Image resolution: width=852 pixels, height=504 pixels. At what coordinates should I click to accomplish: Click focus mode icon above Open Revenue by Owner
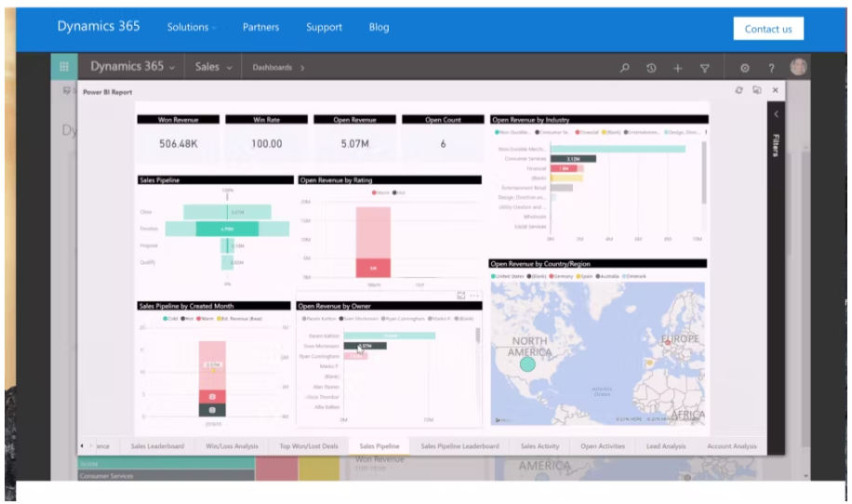tap(460, 296)
